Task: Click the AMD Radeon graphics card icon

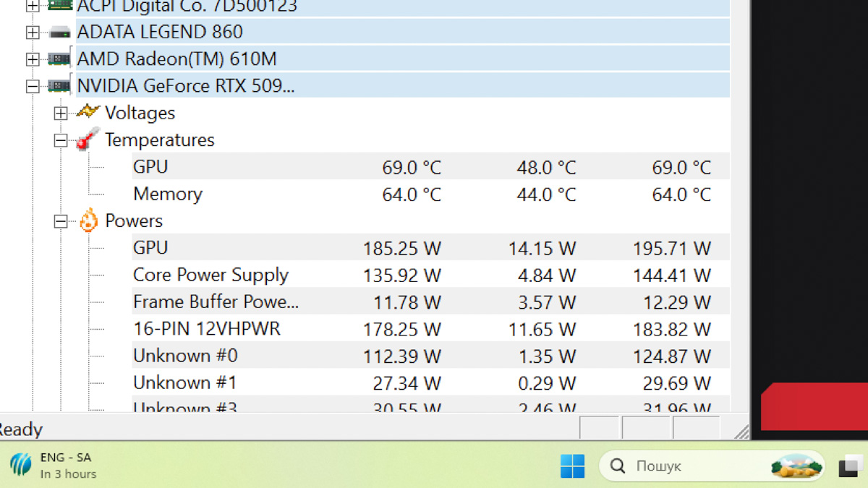Action: click(x=60, y=59)
